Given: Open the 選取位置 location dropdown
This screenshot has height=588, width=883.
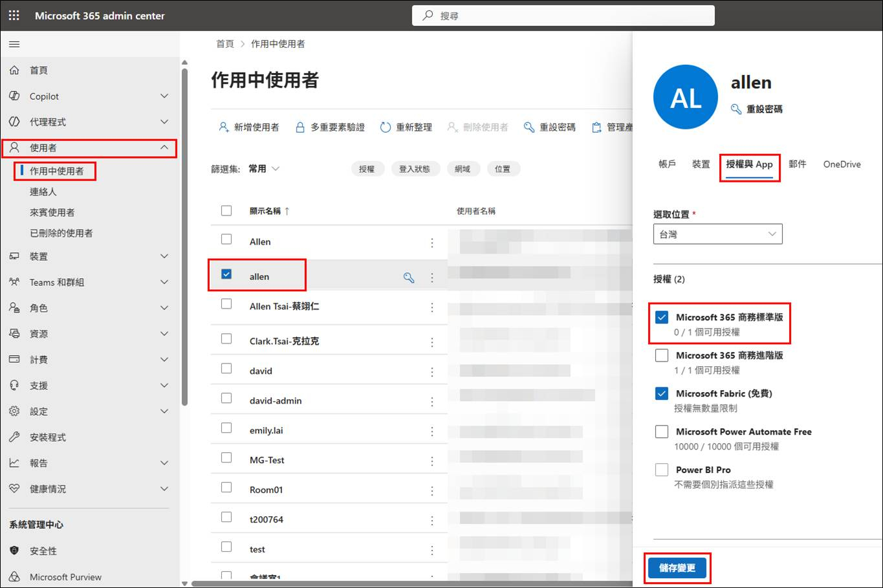Looking at the screenshot, I should [x=717, y=234].
